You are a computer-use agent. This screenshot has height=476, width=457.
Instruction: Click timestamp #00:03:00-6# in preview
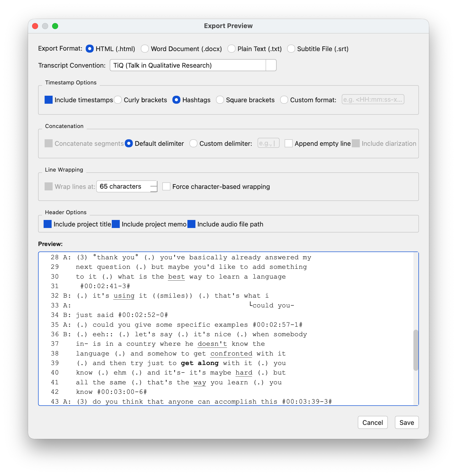122,392
